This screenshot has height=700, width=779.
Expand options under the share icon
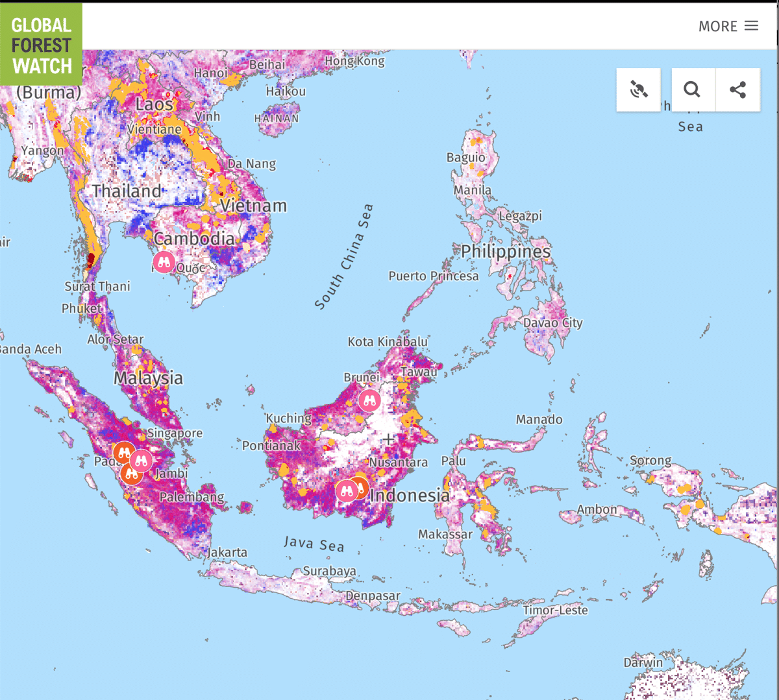tap(737, 90)
